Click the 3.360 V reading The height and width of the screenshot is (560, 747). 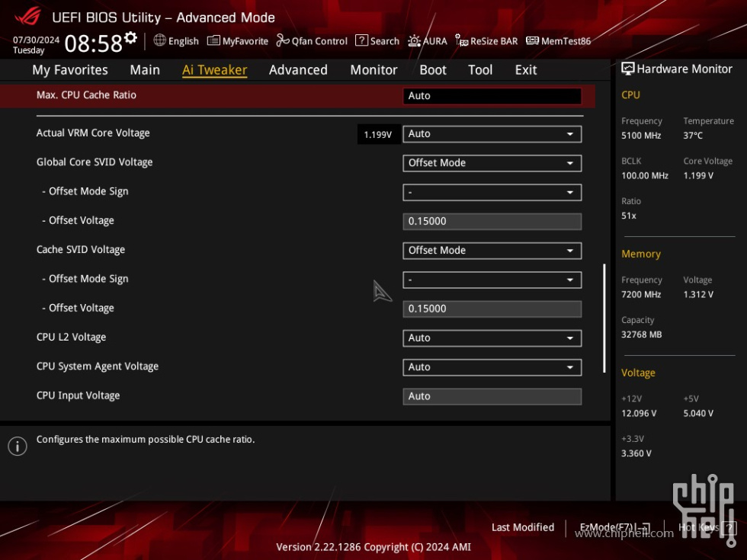(636, 453)
